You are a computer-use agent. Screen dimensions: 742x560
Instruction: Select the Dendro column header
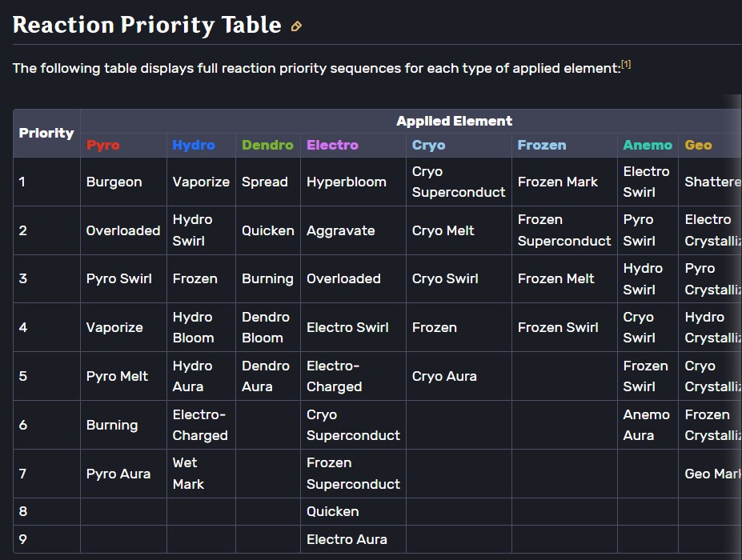click(267, 145)
